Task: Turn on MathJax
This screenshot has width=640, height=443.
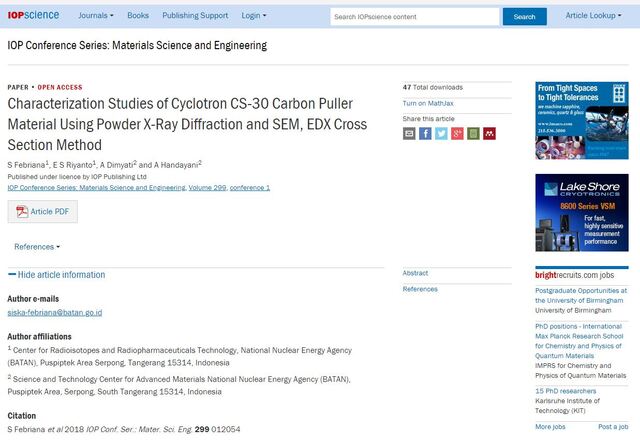Action: [427, 103]
